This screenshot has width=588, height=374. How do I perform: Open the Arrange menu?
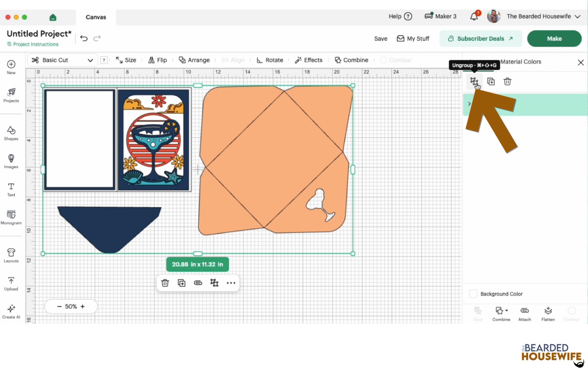point(194,60)
